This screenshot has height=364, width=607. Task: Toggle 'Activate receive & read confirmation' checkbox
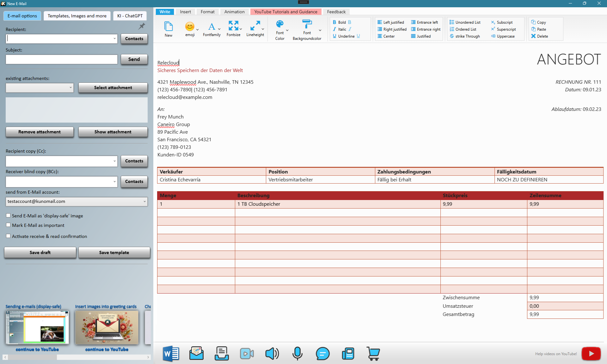click(x=8, y=236)
